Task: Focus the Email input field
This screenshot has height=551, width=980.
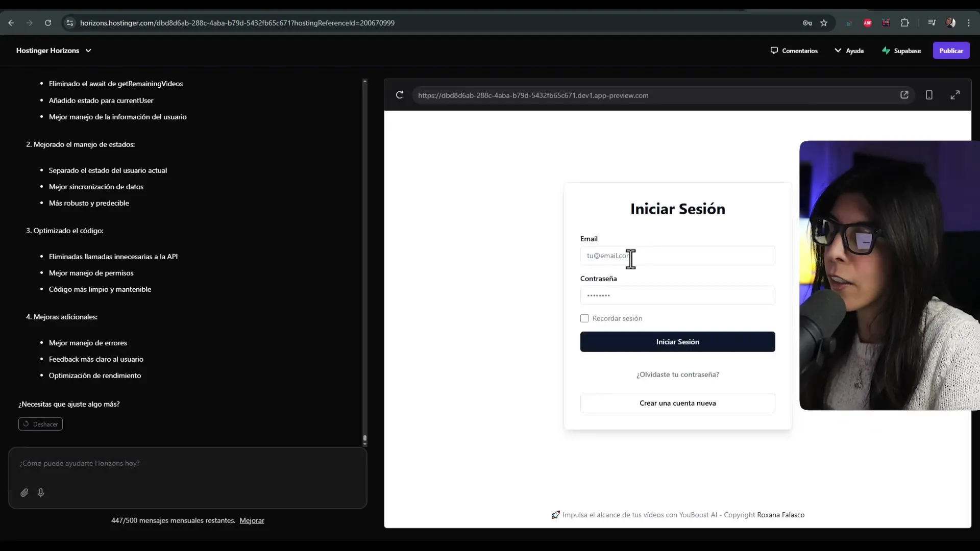Action: (677, 256)
